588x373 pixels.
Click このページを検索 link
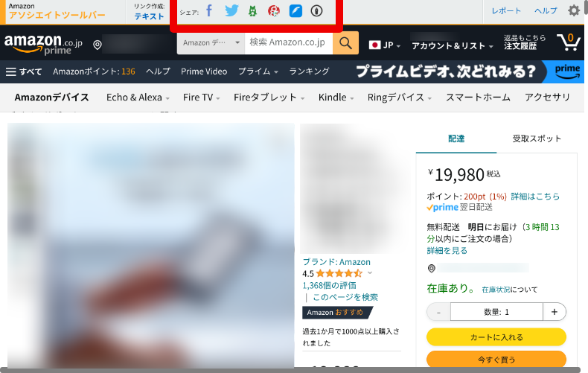tap(345, 297)
